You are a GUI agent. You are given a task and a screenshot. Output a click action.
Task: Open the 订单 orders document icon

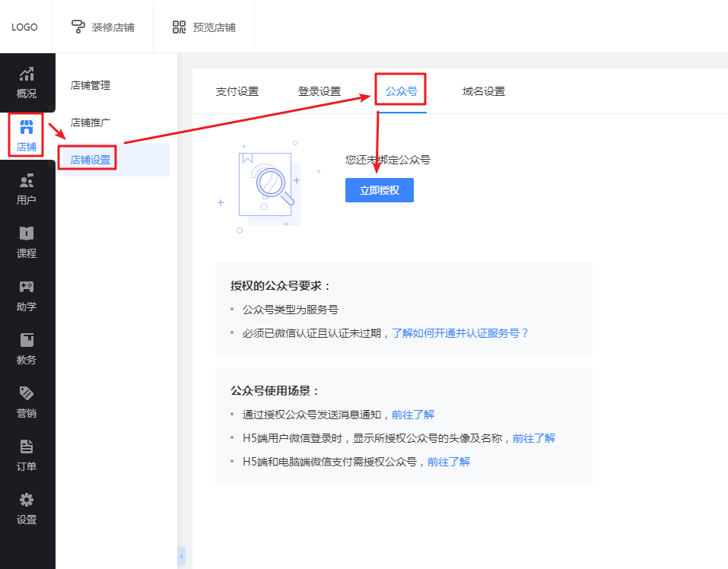click(x=27, y=447)
